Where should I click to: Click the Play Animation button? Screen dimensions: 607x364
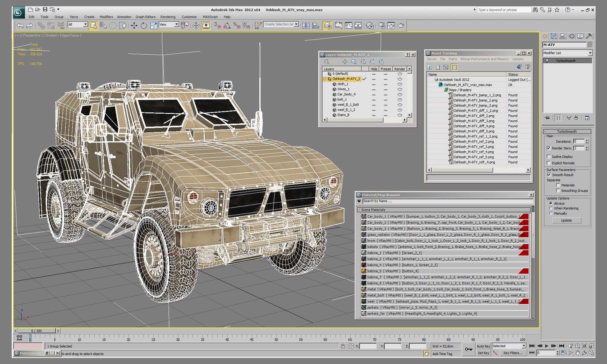pos(547,346)
